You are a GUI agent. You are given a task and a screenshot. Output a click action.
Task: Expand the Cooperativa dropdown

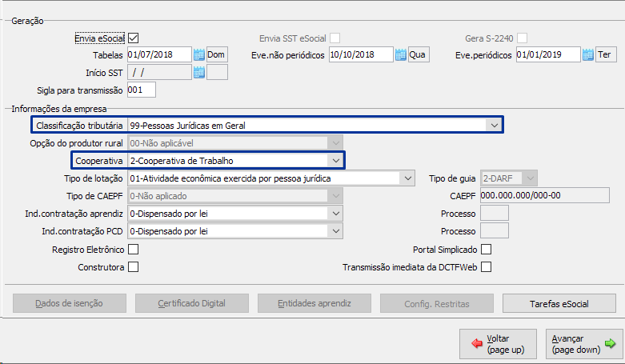[x=335, y=161]
